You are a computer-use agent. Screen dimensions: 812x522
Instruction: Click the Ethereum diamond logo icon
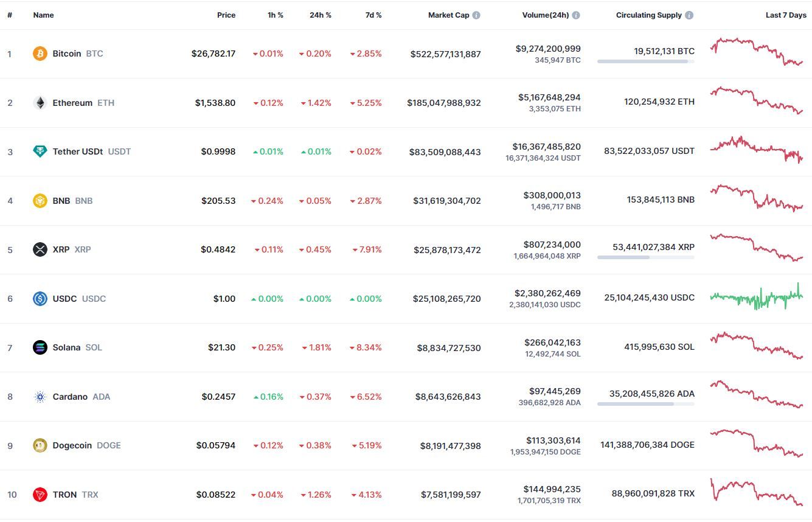40,103
